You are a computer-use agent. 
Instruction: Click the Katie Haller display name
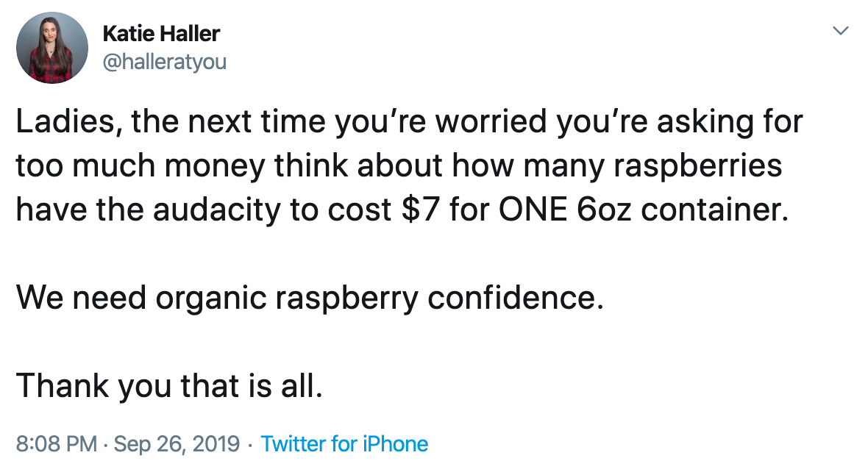pyautogui.click(x=161, y=34)
